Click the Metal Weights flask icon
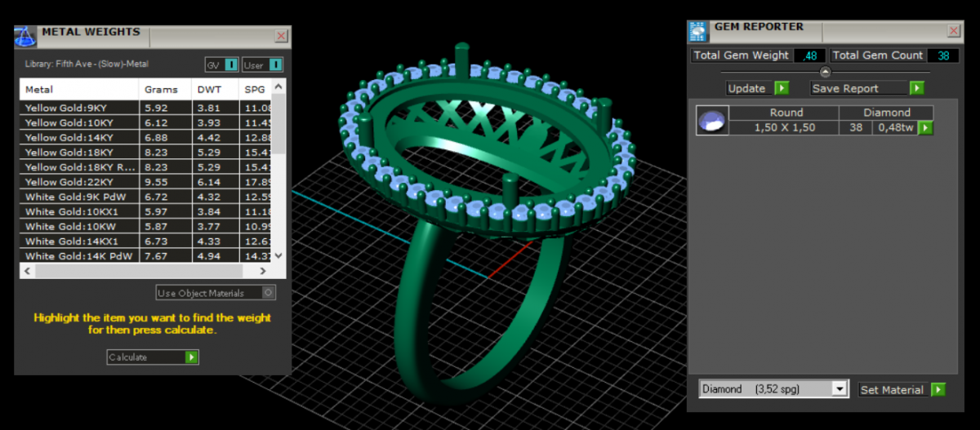Image resolution: width=980 pixels, height=430 pixels. [x=26, y=36]
